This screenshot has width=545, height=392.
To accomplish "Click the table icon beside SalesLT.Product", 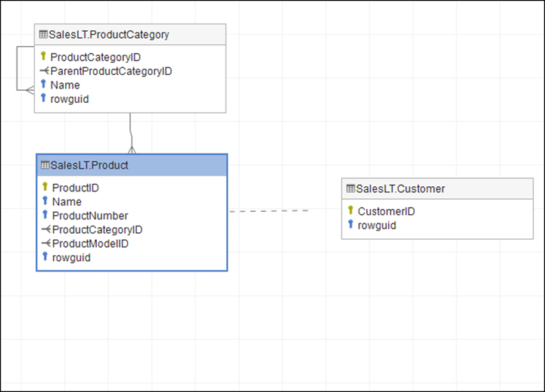I will [x=45, y=166].
